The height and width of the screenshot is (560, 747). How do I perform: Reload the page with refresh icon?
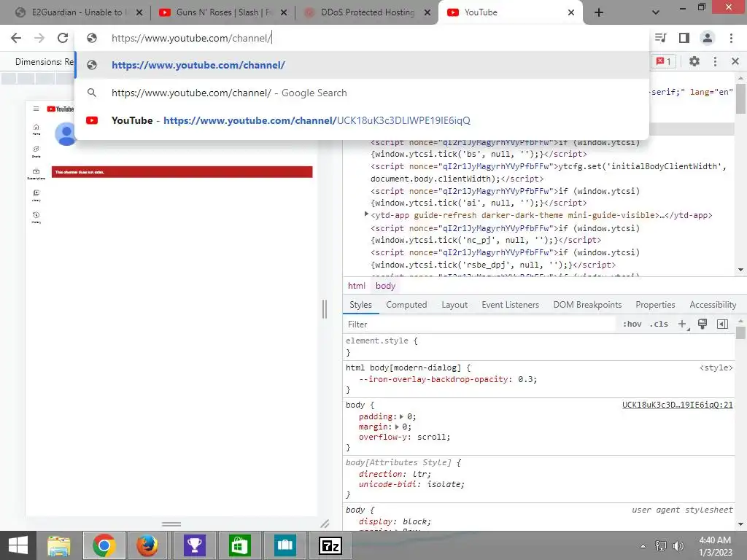click(x=63, y=38)
